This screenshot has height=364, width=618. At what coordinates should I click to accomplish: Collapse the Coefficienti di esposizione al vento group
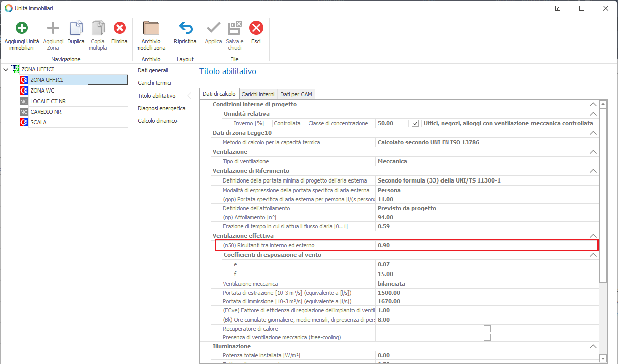[x=593, y=255]
